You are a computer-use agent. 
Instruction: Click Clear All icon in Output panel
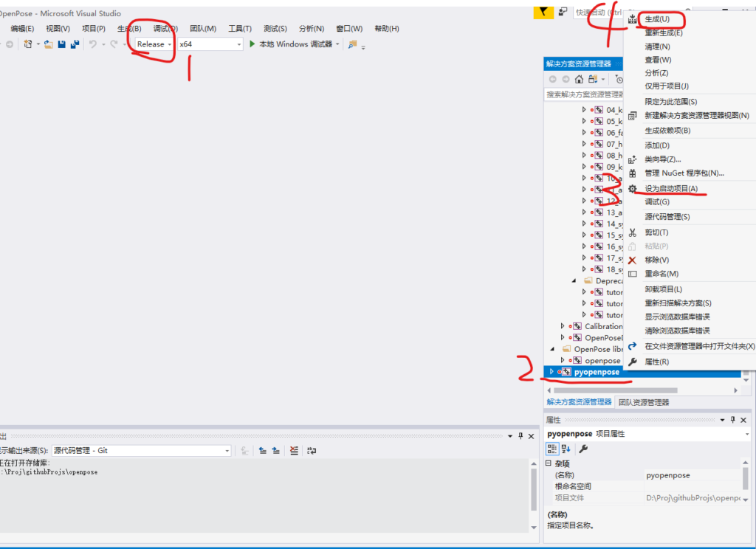click(x=294, y=450)
